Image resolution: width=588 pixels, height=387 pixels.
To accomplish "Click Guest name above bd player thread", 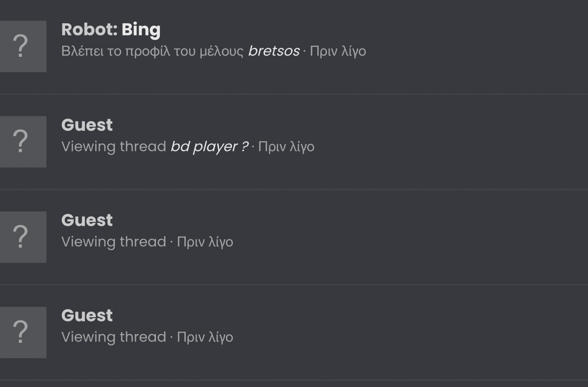I will pos(87,125).
